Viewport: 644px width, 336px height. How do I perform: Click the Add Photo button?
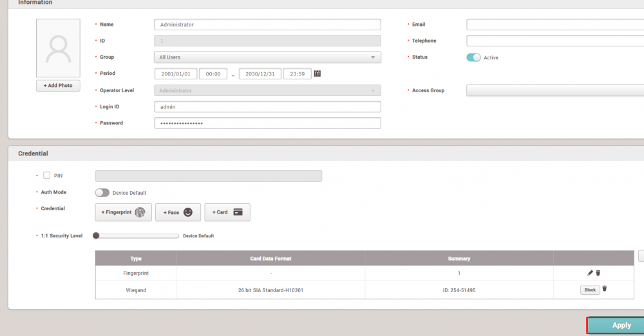click(x=58, y=86)
